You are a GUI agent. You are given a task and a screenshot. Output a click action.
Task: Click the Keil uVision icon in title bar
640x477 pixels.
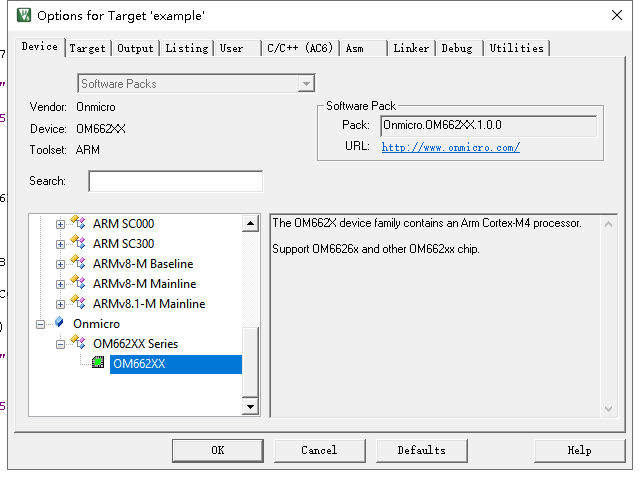click(x=24, y=16)
